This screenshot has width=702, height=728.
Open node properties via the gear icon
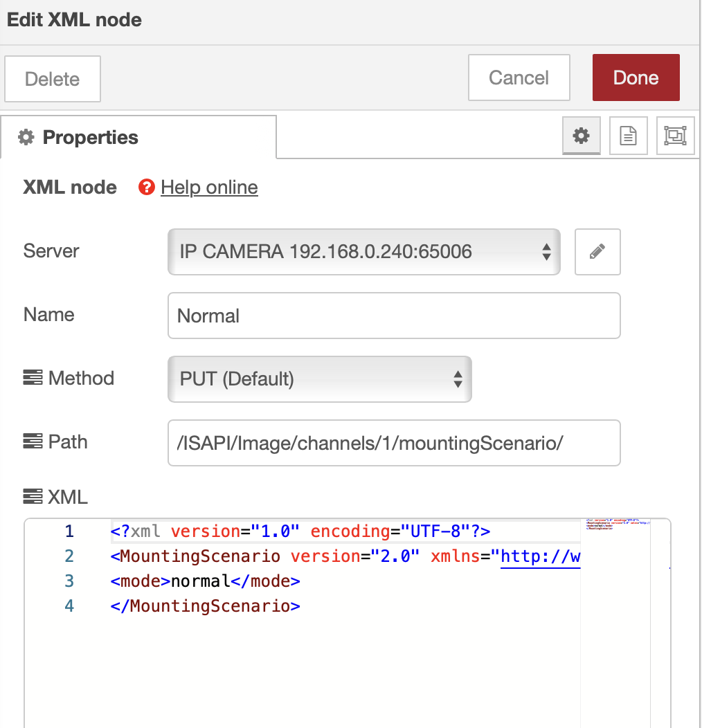click(581, 135)
